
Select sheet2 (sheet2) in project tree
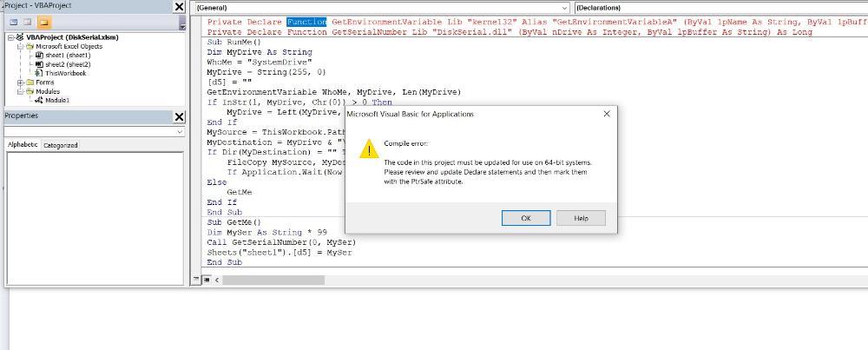click(68, 64)
